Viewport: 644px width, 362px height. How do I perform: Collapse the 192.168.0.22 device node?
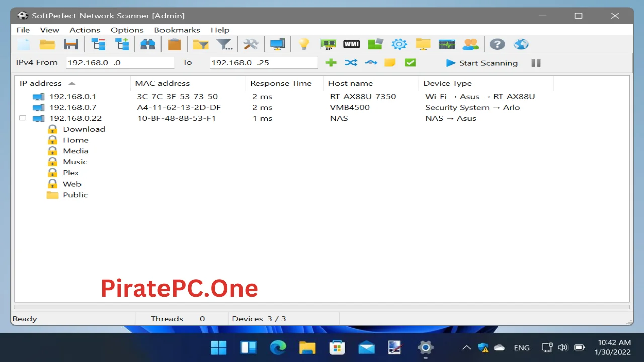click(x=23, y=118)
